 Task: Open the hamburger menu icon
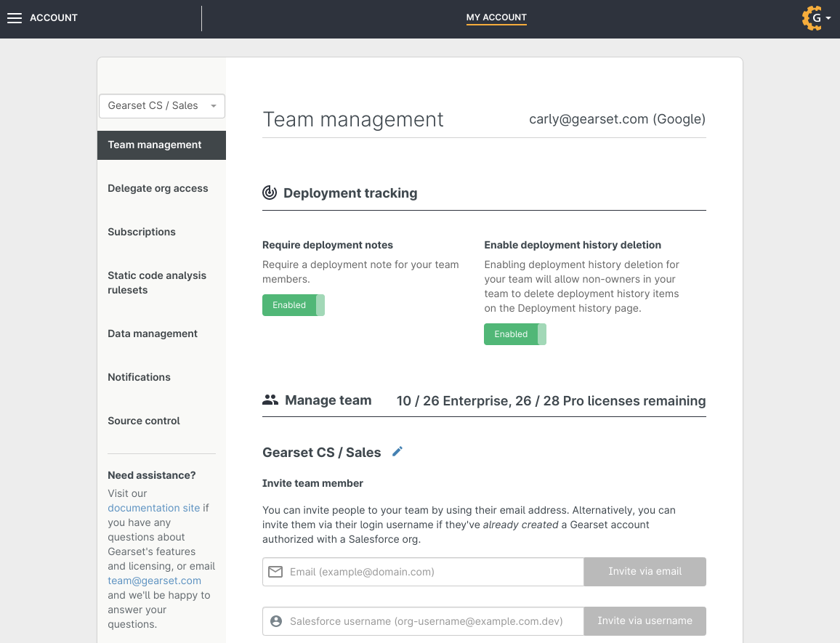(x=15, y=18)
